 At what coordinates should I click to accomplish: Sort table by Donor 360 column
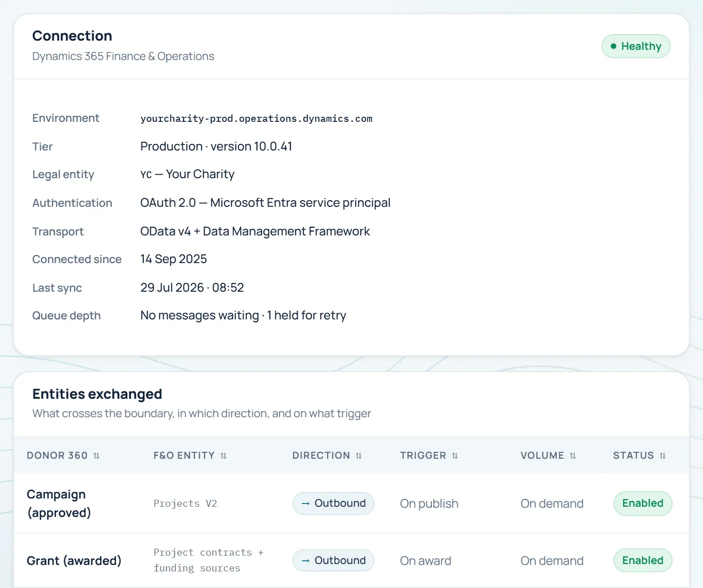[63, 456]
